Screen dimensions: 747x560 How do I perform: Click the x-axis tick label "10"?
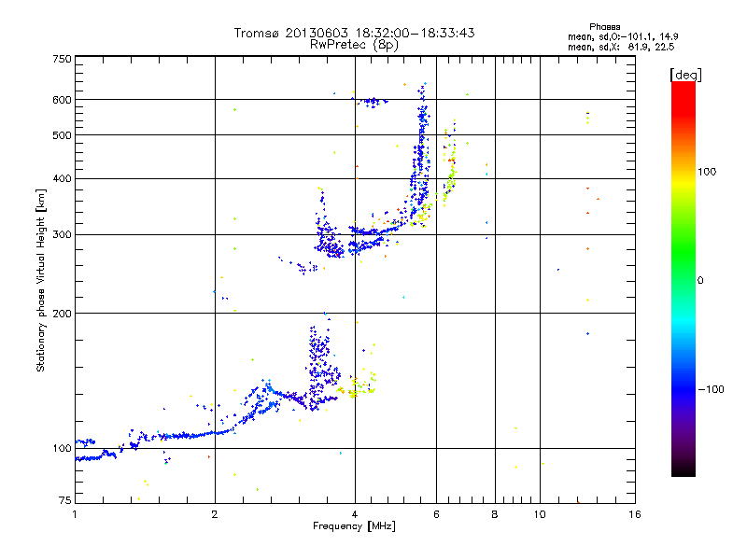[540, 514]
